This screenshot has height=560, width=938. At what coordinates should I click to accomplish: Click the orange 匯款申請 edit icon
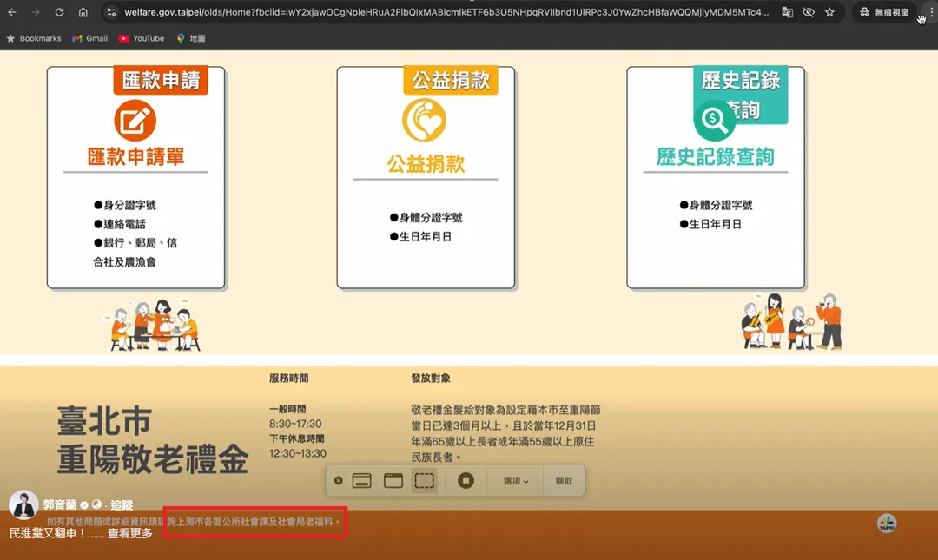(x=135, y=121)
